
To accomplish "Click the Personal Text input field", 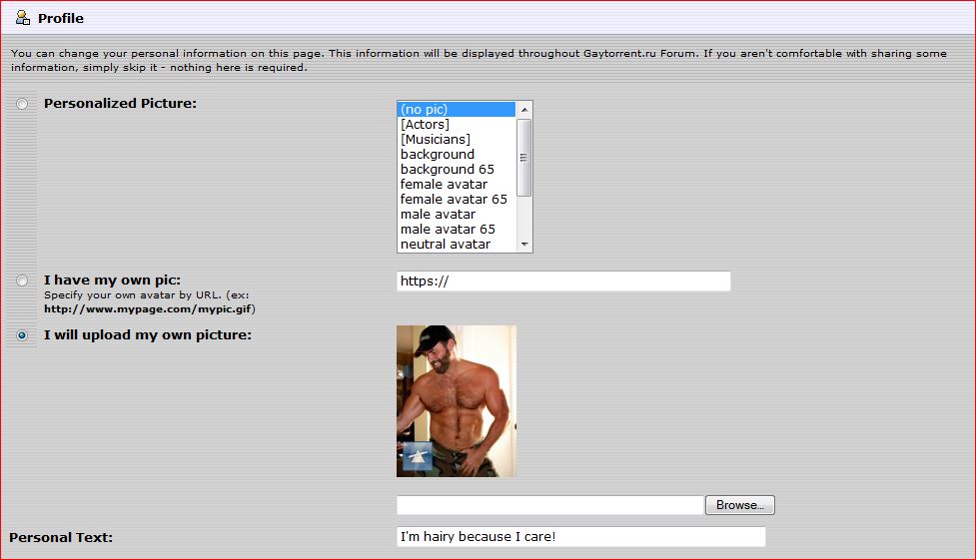I will (x=580, y=537).
